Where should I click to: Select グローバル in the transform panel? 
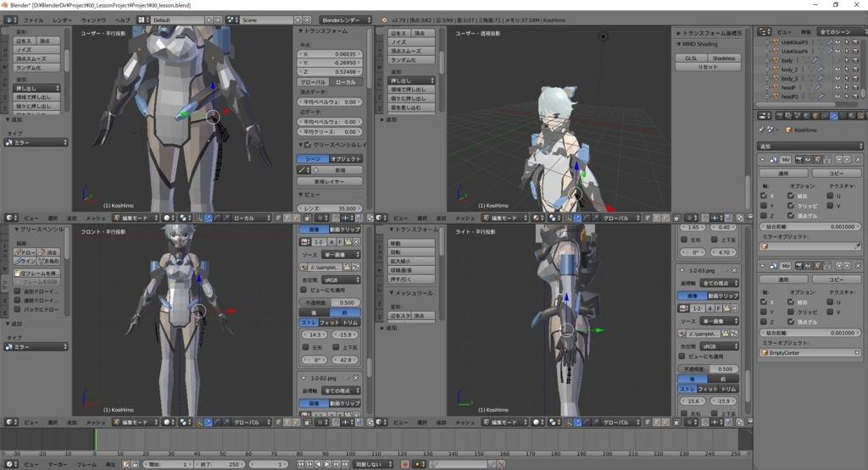click(x=314, y=82)
